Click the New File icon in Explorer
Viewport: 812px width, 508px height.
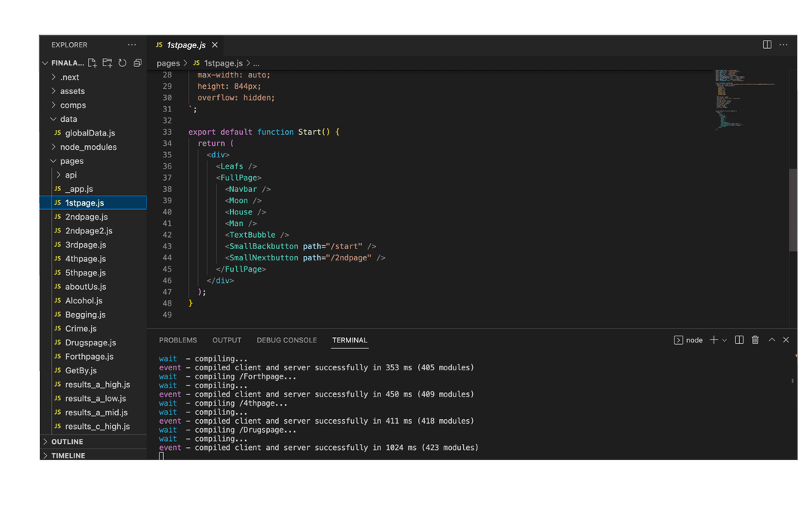pyautogui.click(x=92, y=63)
